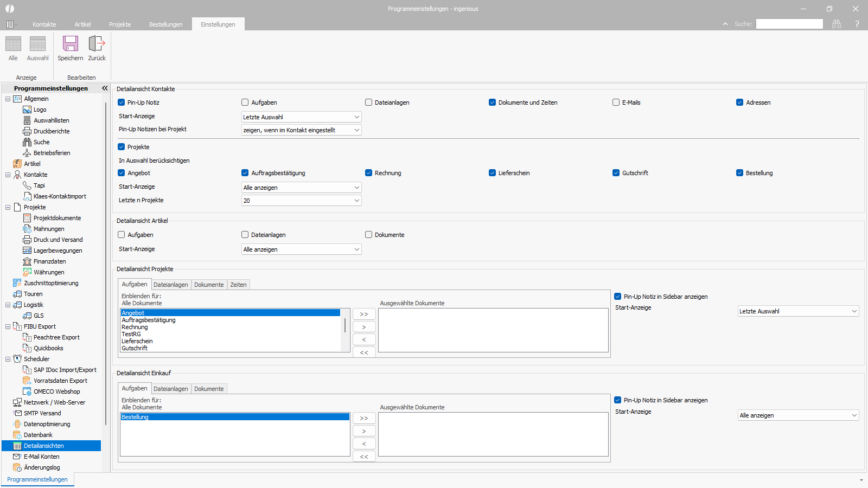Viewport: 868px width, 488px height.
Task: Open the Zeiten tab in Detailansicht Projekte
Action: pyautogui.click(x=238, y=285)
